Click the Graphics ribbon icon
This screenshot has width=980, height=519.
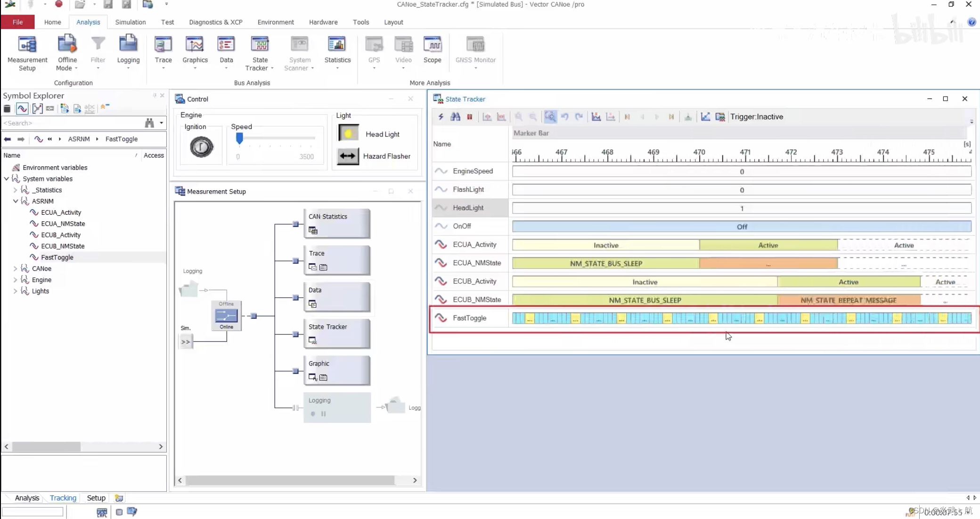coord(195,45)
